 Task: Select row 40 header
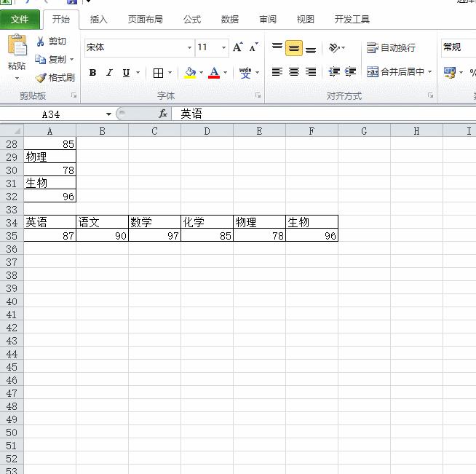click(12, 301)
